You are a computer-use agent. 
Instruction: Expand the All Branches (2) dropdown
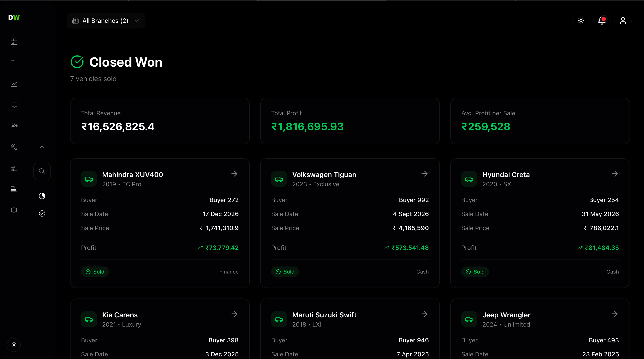point(106,21)
